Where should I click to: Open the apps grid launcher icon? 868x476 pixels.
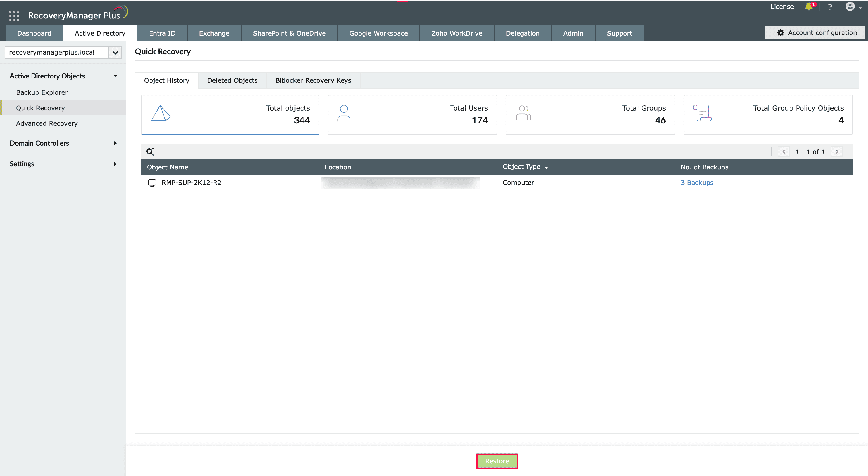coord(13,16)
